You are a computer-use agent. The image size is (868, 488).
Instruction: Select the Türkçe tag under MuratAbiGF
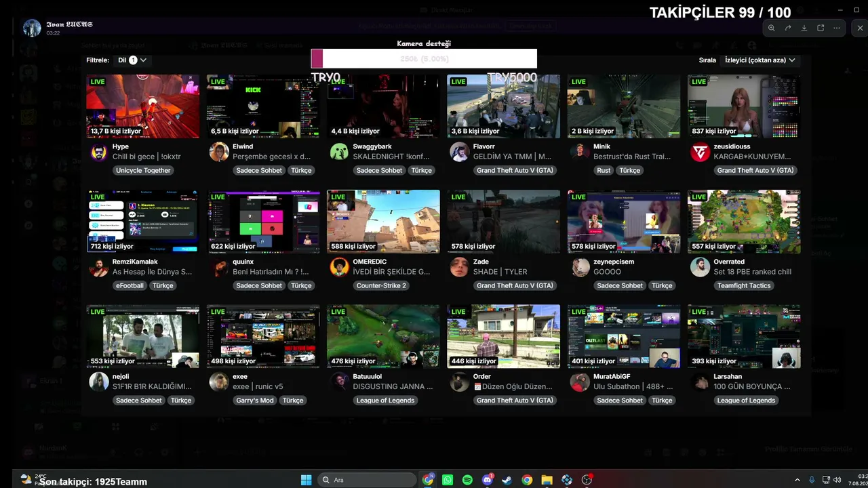pos(662,401)
